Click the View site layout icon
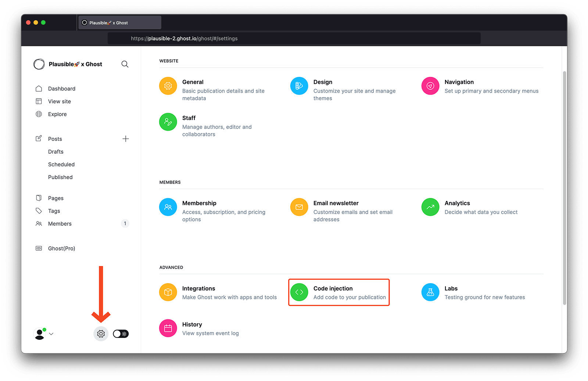Viewport: 588px width, 381px height. click(x=39, y=101)
